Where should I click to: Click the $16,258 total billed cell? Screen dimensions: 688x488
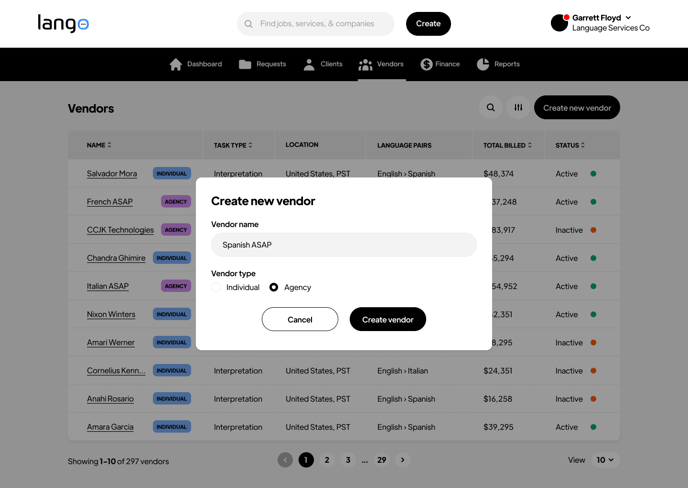click(x=498, y=399)
